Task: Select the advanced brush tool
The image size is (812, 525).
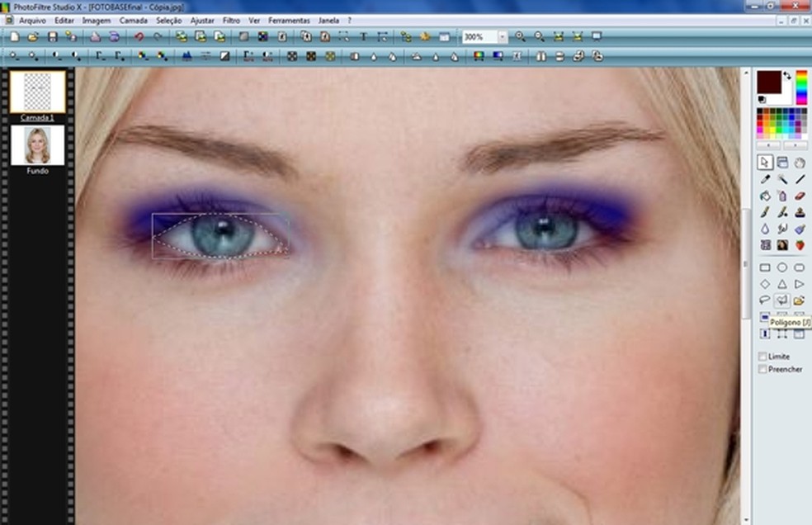Action: [782, 212]
